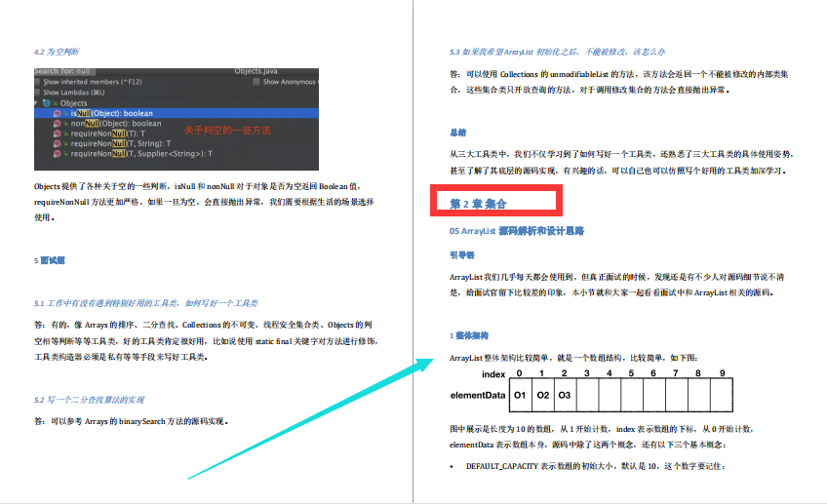Click the '总结' heading
The width and height of the screenshot is (827, 504).
(457, 133)
